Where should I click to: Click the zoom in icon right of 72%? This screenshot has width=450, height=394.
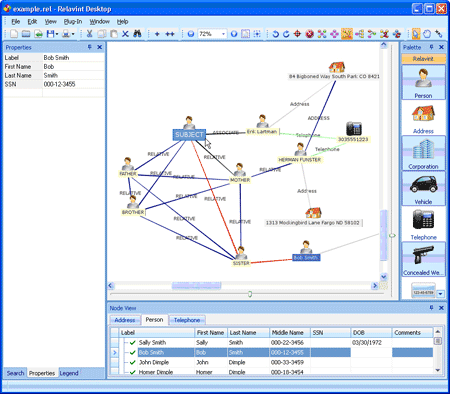[x=234, y=34]
